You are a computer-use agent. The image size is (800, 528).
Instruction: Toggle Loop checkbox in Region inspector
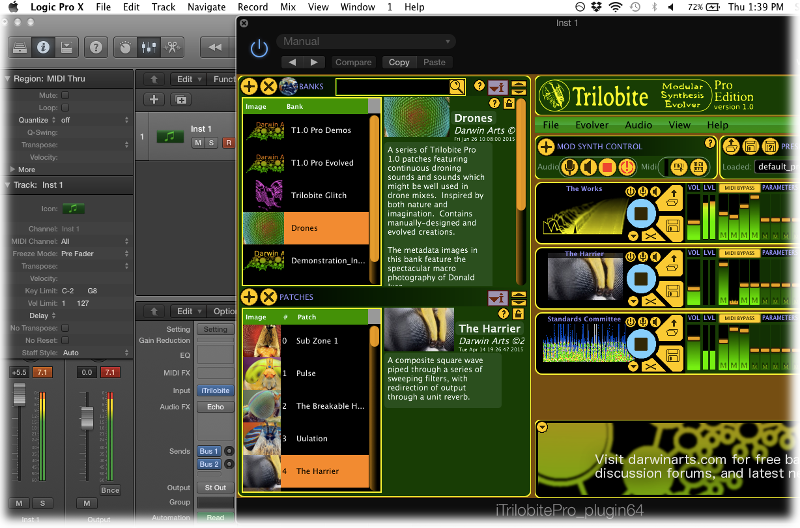coord(65,108)
